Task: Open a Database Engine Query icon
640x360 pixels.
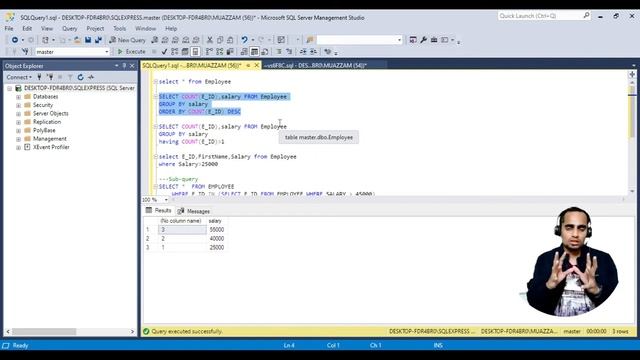Action: point(155,40)
